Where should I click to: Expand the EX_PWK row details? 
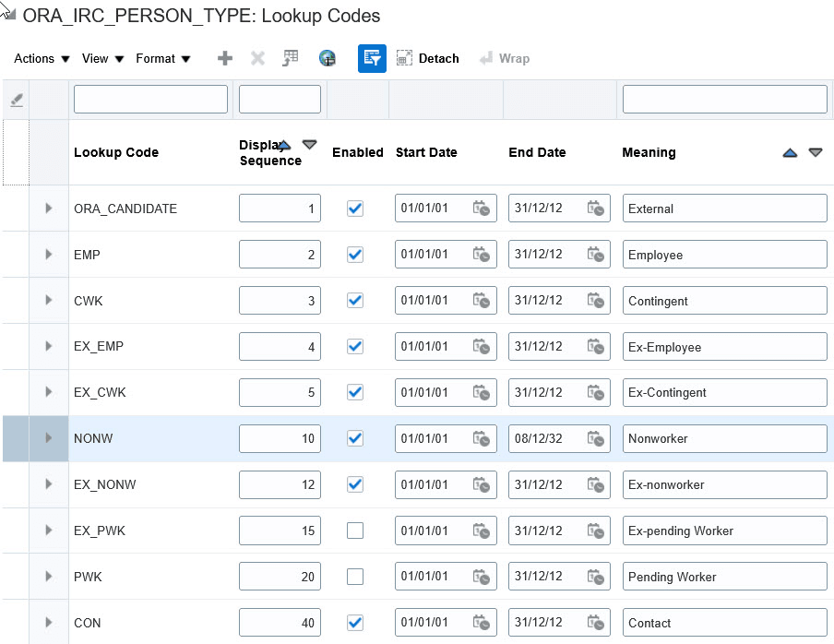(x=48, y=531)
